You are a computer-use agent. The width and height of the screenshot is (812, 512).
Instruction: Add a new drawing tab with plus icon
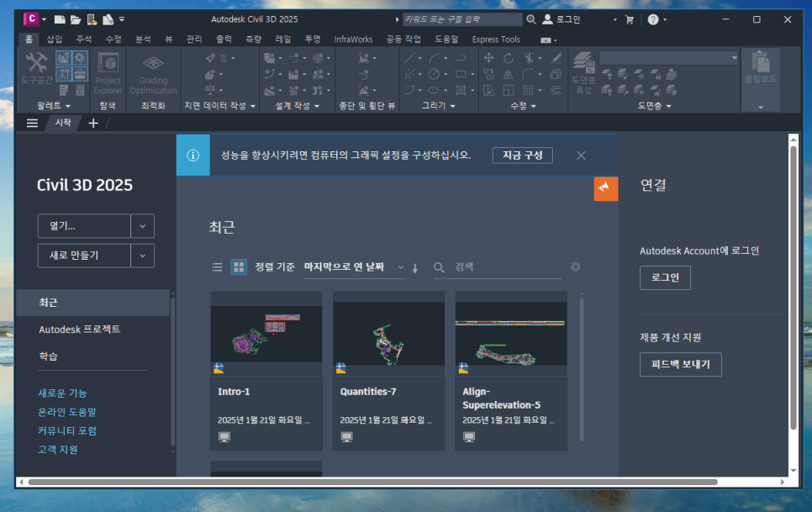93,124
